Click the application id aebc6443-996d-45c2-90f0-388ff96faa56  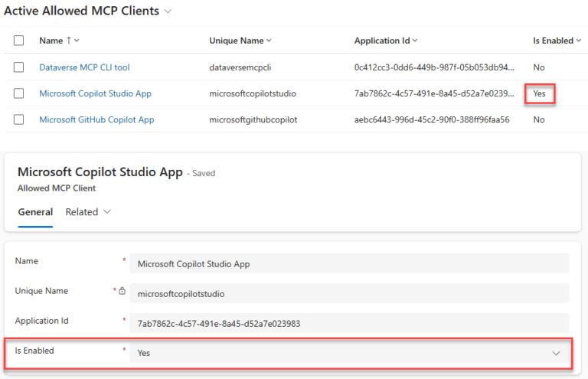(432, 120)
